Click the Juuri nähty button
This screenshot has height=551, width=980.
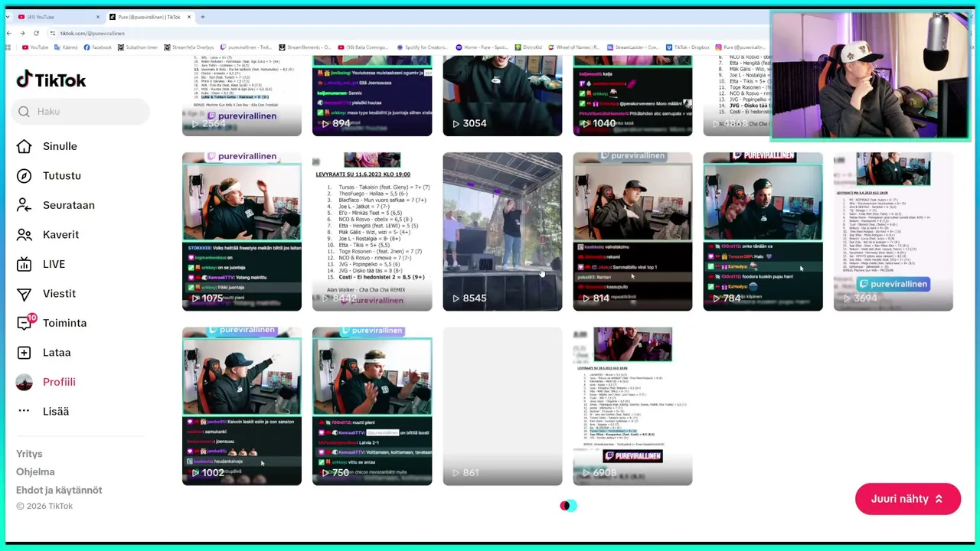(908, 499)
